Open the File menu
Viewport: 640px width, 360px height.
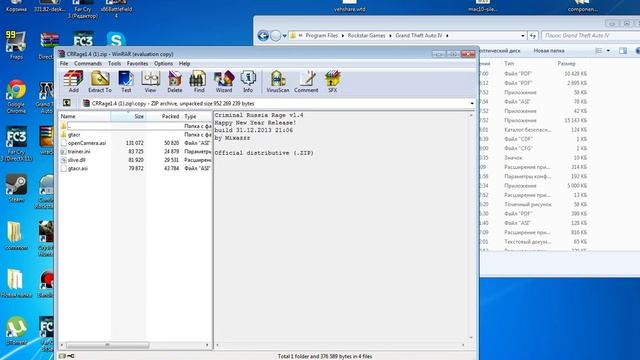pyautogui.click(x=64, y=64)
